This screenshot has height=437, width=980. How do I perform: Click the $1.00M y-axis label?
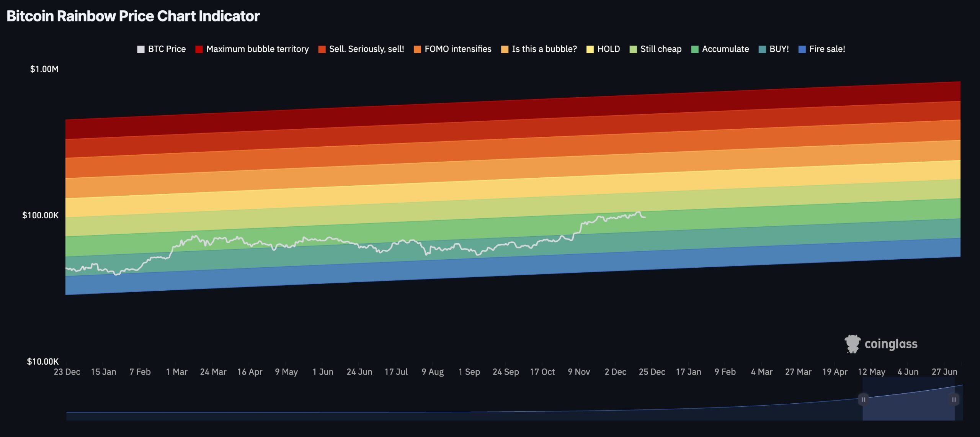click(44, 69)
